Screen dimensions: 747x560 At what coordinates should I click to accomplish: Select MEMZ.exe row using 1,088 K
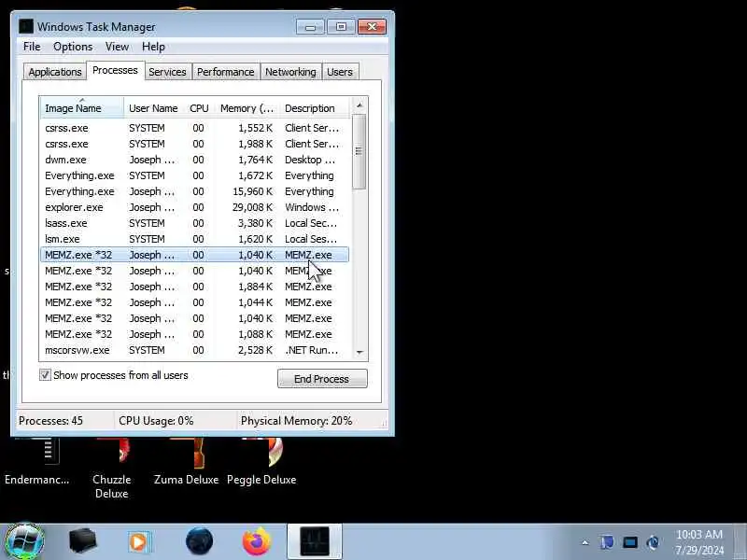tap(195, 334)
